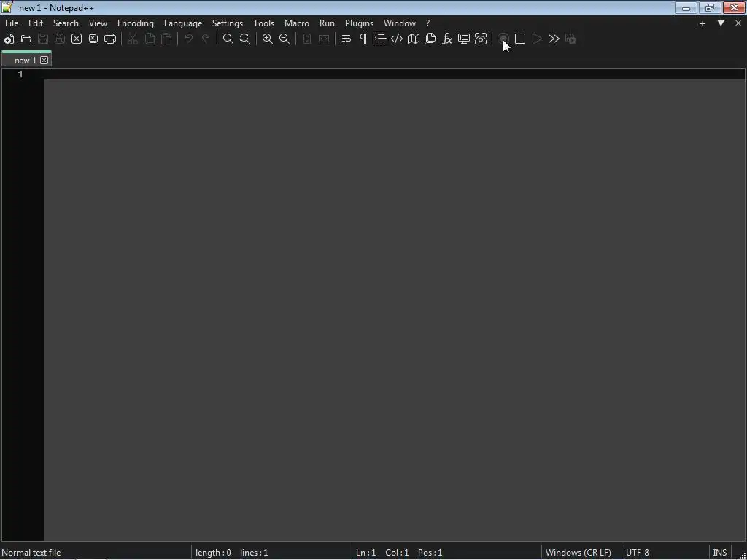This screenshot has width=747, height=560.
Task: Start macro recording with record button
Action: [503, 39]
